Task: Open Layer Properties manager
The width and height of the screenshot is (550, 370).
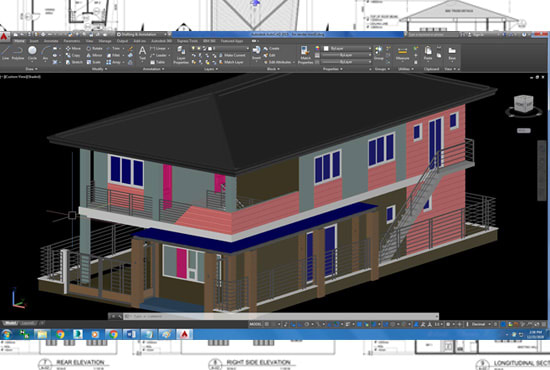Action: click(181, 55)
